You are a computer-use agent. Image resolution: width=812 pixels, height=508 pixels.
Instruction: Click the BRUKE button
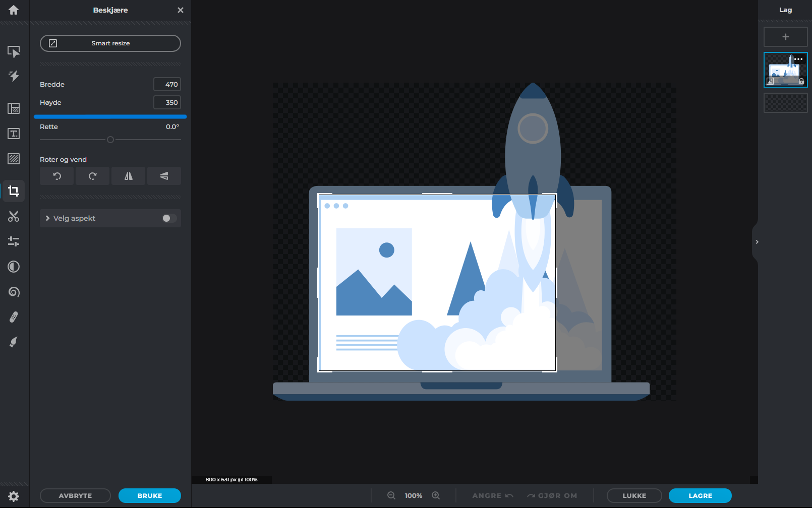point(149,496)
